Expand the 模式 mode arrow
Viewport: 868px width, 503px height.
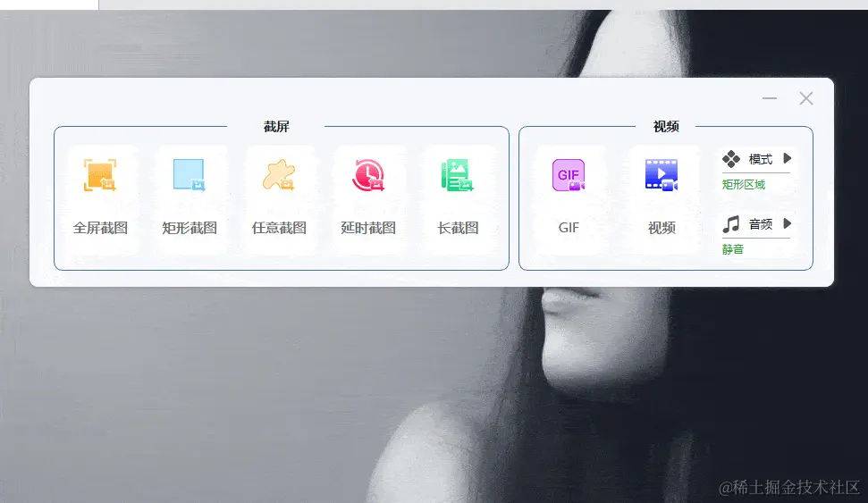[x=788, y=159]
